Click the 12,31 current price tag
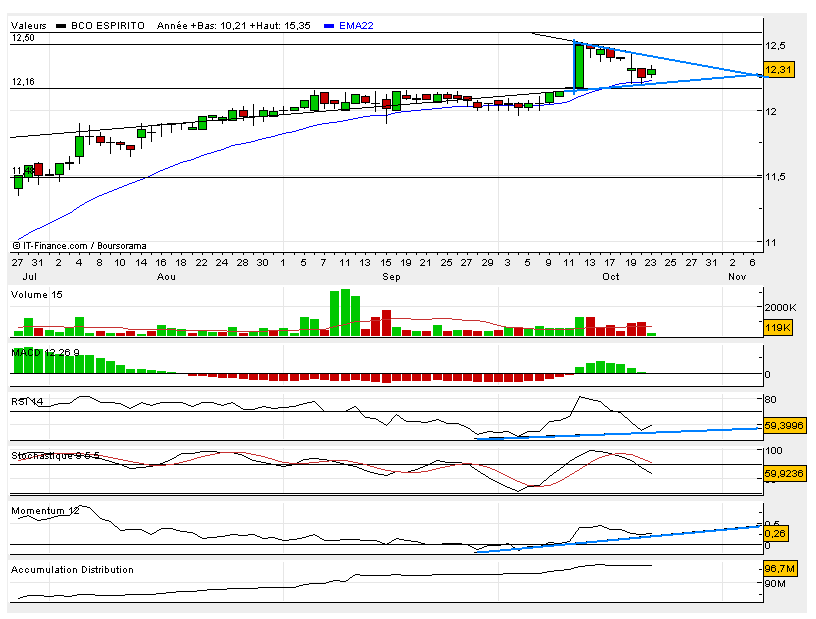This screenshot has width=816, height=619. (x=779, y=69)
